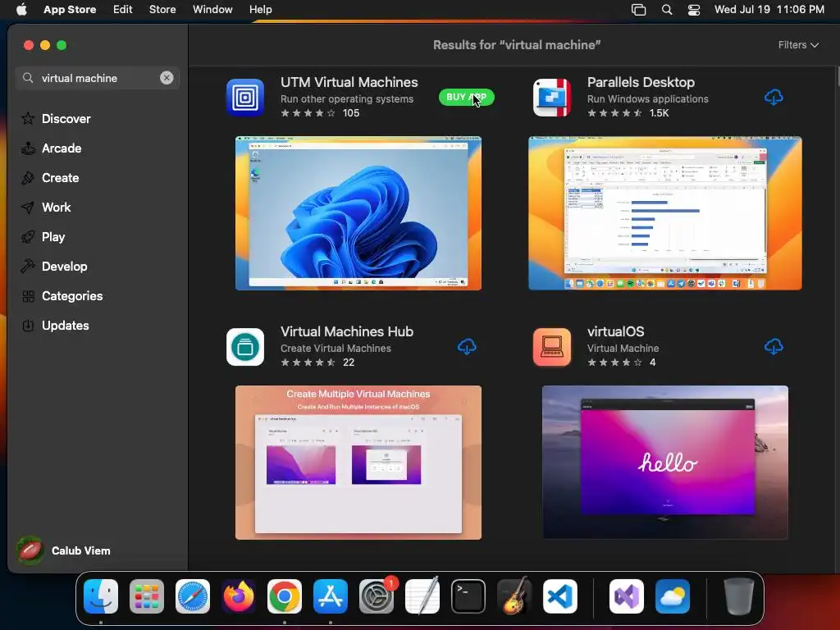
Task: Open the Virtual Machines Hub app icon
Action: (x=244, y=347)
